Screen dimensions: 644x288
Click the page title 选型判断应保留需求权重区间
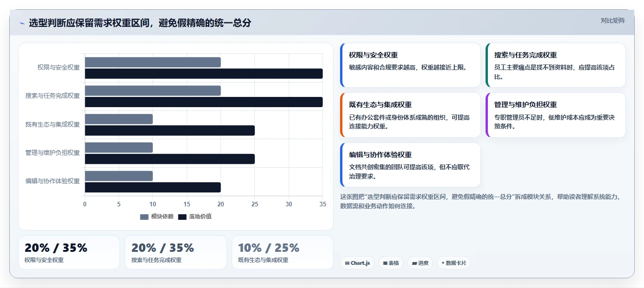[x=140, y=23]
